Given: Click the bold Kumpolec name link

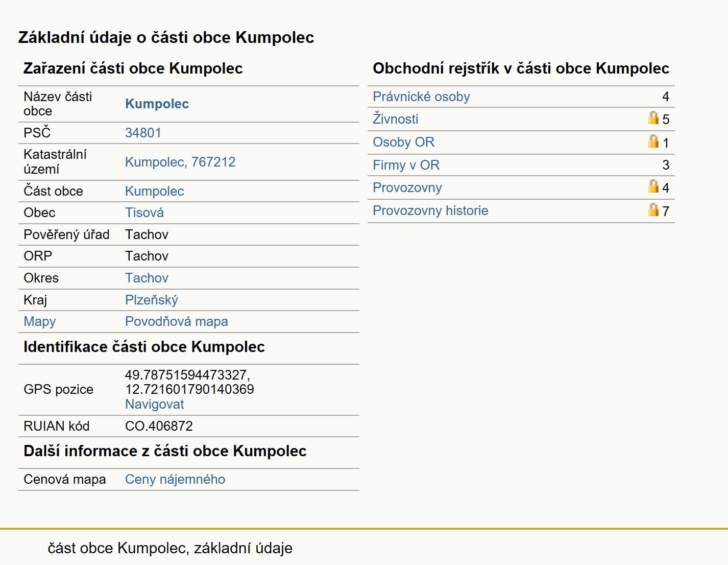Looking at the screenshot, I should (x=157, y=104).
